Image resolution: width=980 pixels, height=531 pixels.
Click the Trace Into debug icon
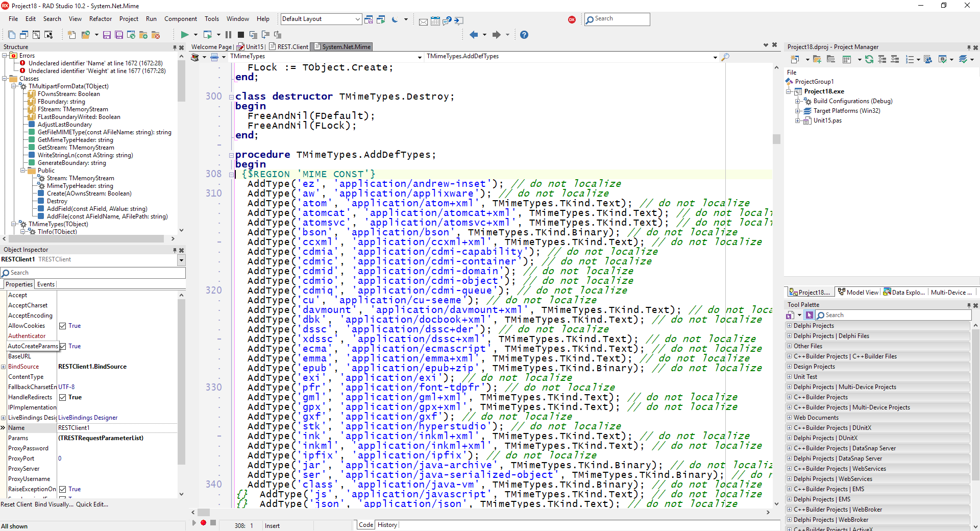(x=253, y=35)
